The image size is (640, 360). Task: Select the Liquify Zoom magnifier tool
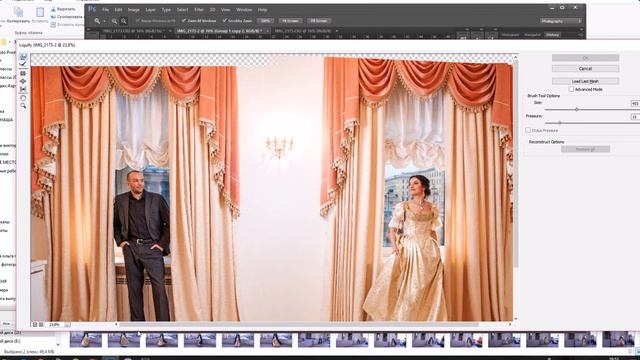click(23, 106)
